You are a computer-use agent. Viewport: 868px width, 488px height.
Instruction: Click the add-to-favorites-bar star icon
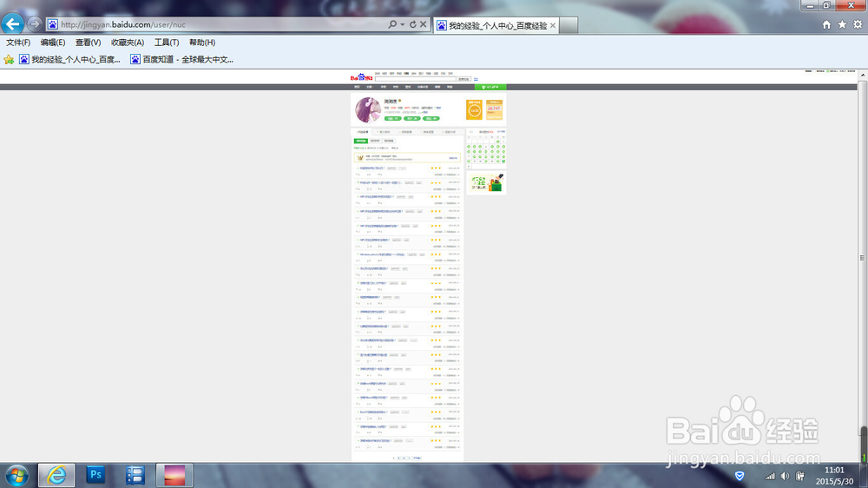(9, 59)
